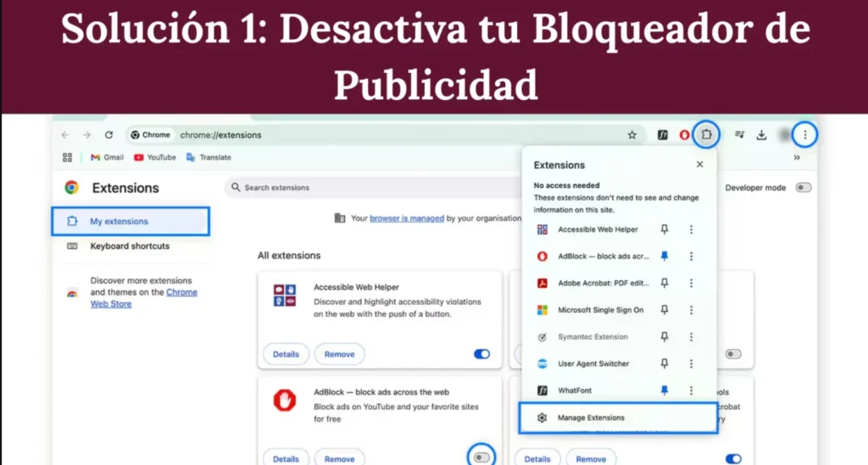Open the media controls toolbar icon
868x465 pixels.
pos(739,135)
